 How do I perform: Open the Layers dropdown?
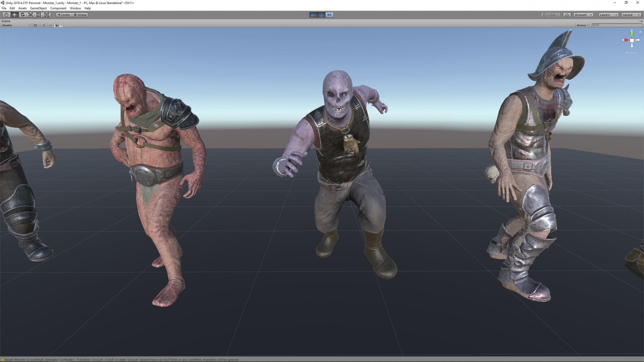tap(608, 15)
